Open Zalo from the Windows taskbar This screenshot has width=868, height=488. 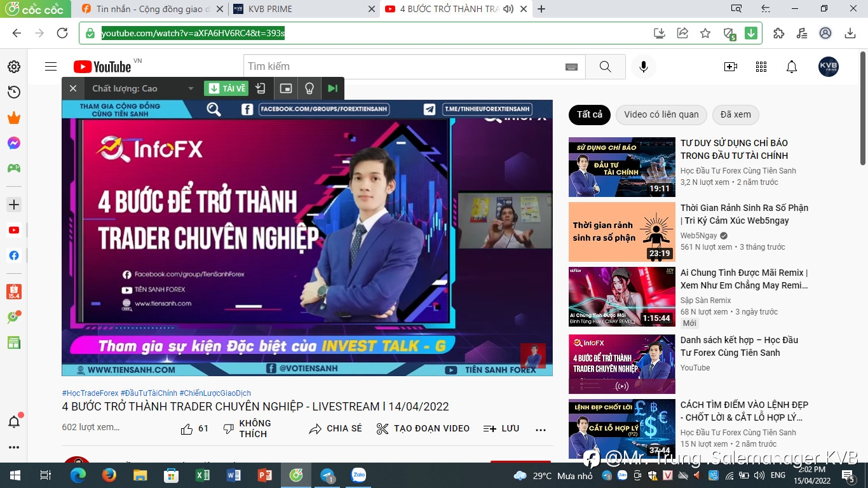[358, 475]
